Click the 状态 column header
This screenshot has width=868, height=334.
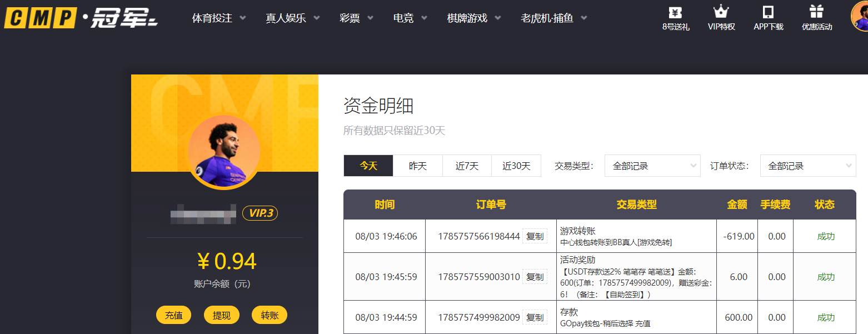coord(825,205)
